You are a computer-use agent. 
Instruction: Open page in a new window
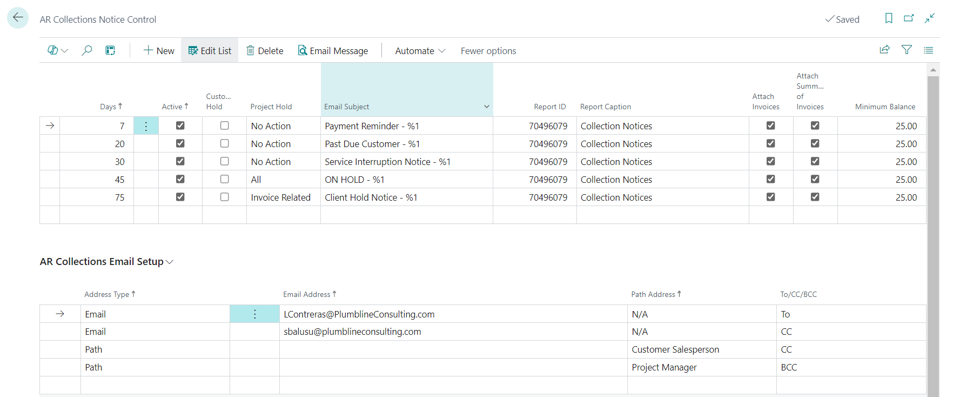click(909, 18)
